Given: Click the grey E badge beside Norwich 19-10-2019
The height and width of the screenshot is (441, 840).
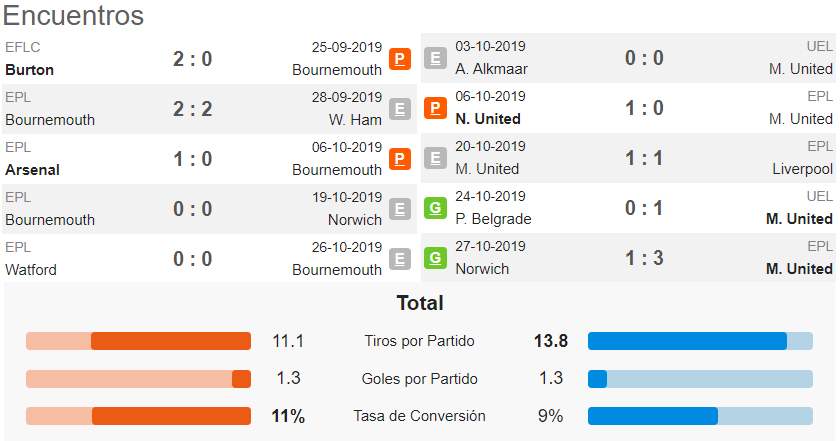Looking at the screenshot, I should point(400,209).
